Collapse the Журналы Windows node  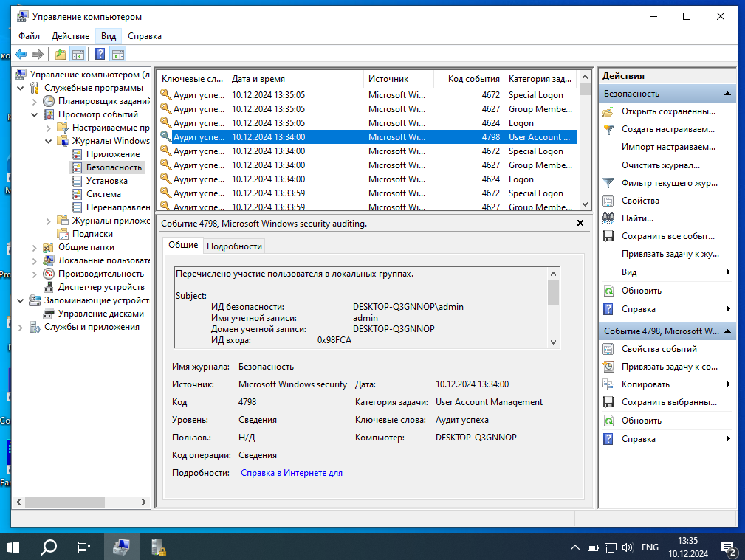pos(49,141)
